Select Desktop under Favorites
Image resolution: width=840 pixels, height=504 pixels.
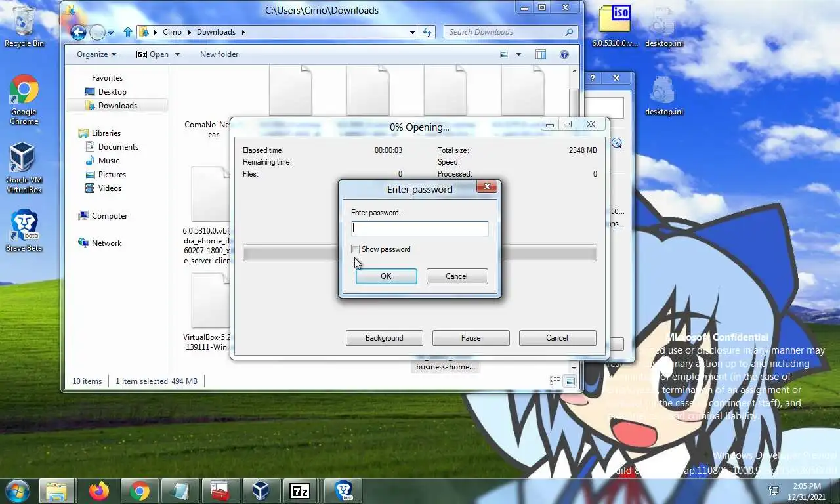pos(112,92)
